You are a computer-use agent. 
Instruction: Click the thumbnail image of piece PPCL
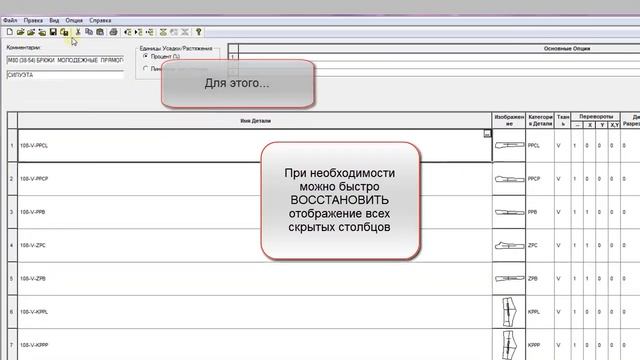(509, 145)
